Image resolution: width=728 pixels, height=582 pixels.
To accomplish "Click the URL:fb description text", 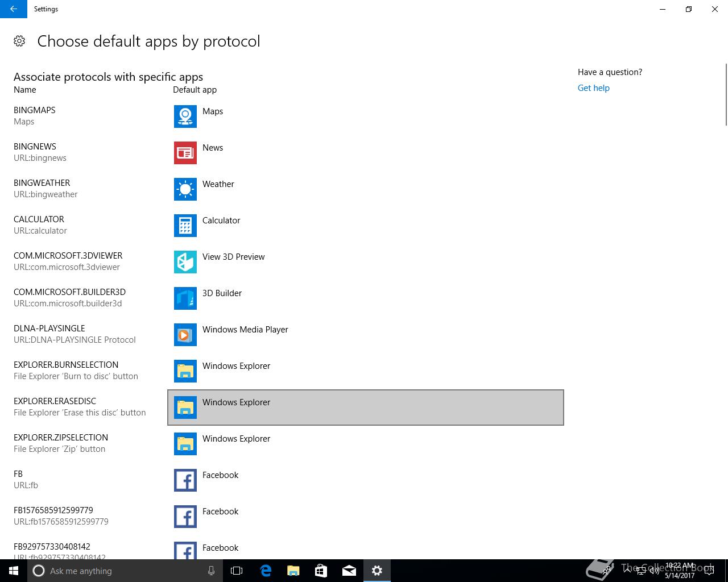I will [x=26, y=485].
